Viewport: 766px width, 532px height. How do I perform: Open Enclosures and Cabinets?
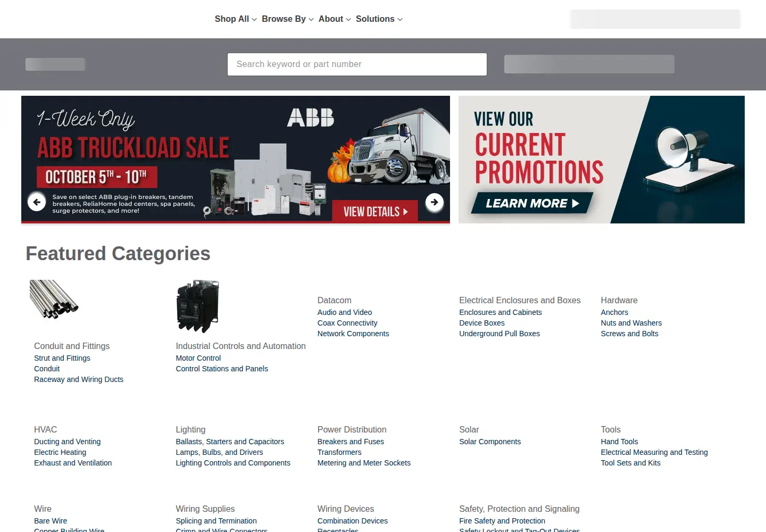501,312
